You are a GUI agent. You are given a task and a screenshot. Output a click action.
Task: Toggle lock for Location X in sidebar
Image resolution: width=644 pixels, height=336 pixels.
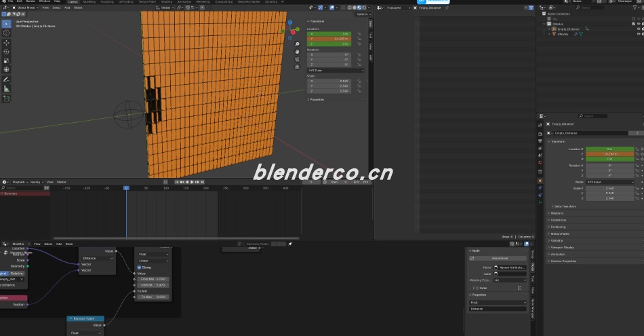[359, 34]
